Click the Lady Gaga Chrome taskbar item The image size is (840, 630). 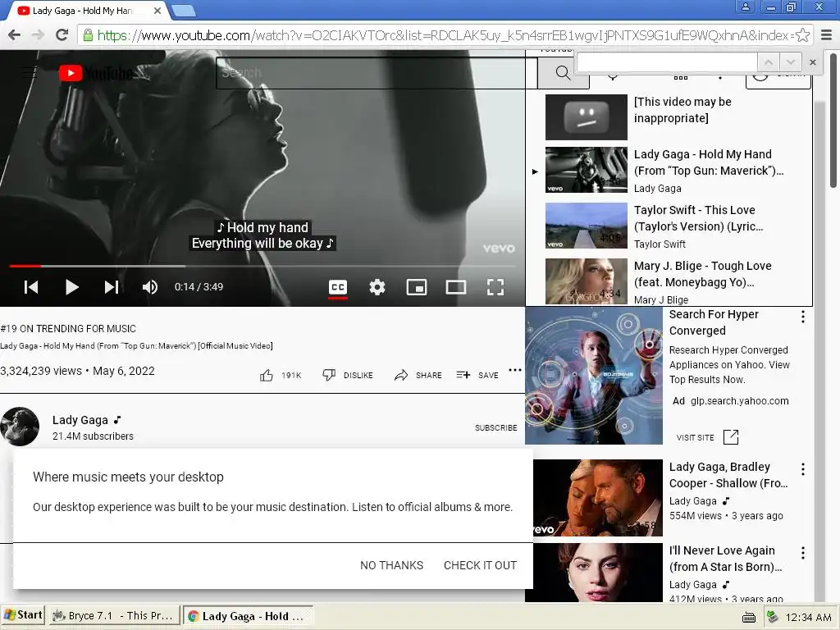tap(248, 615)
